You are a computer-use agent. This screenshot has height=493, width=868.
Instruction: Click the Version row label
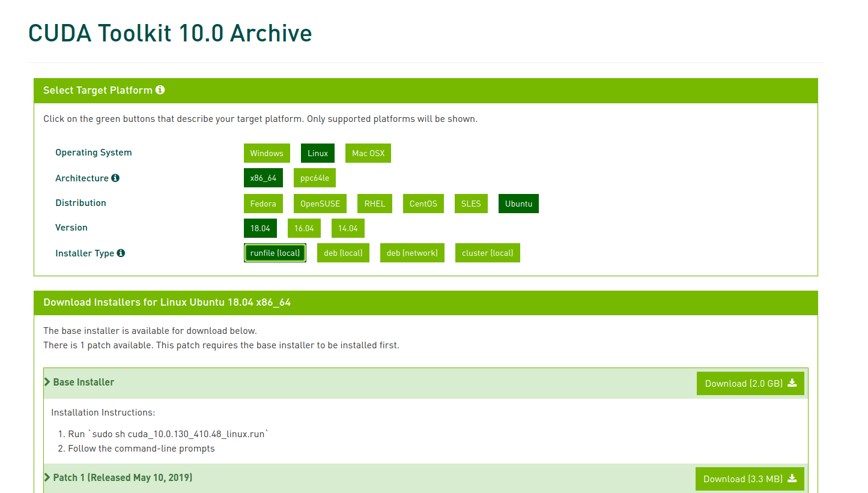tap(71, 228)
